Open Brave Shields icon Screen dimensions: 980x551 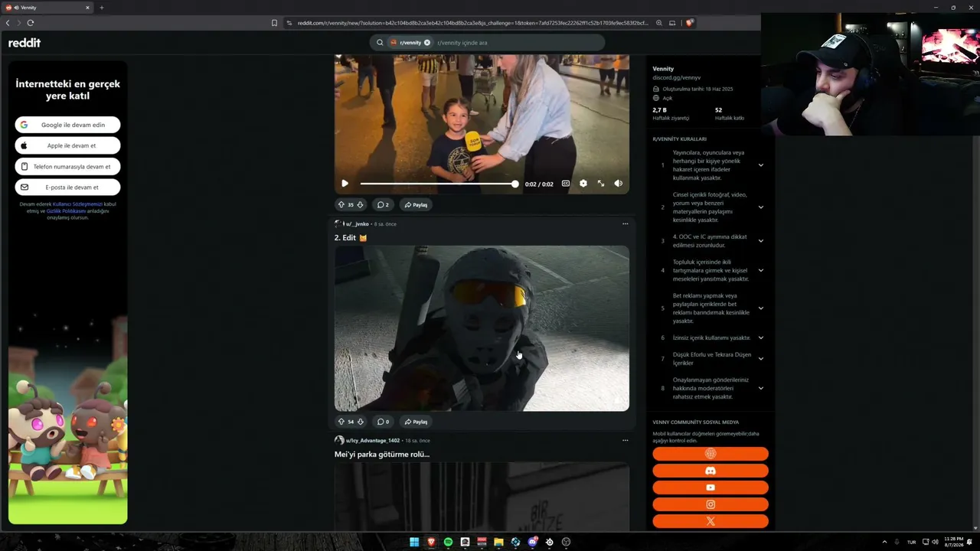pos(689,23)
